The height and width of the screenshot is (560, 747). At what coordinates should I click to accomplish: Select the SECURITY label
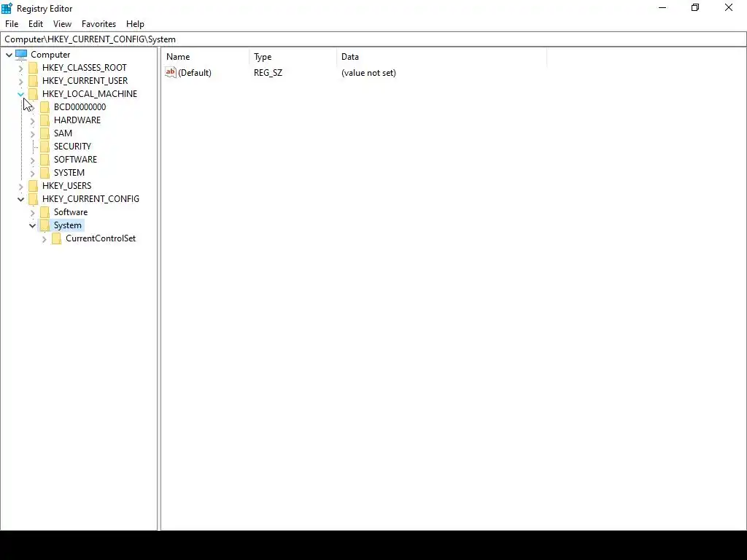pyautogui.click(x=72, y=146)
